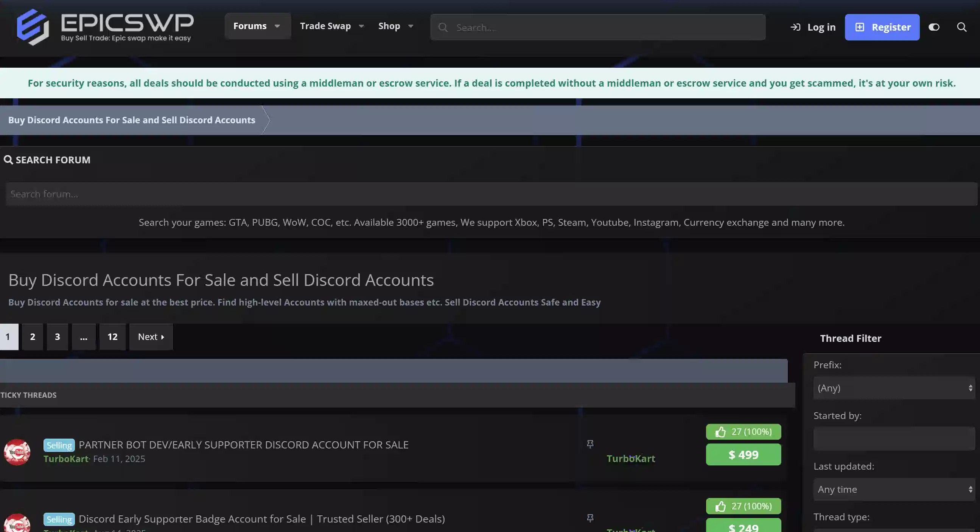Click the Started by input field
The height and width of the screenshot is (532, 980).
click(x=894, y=439)
